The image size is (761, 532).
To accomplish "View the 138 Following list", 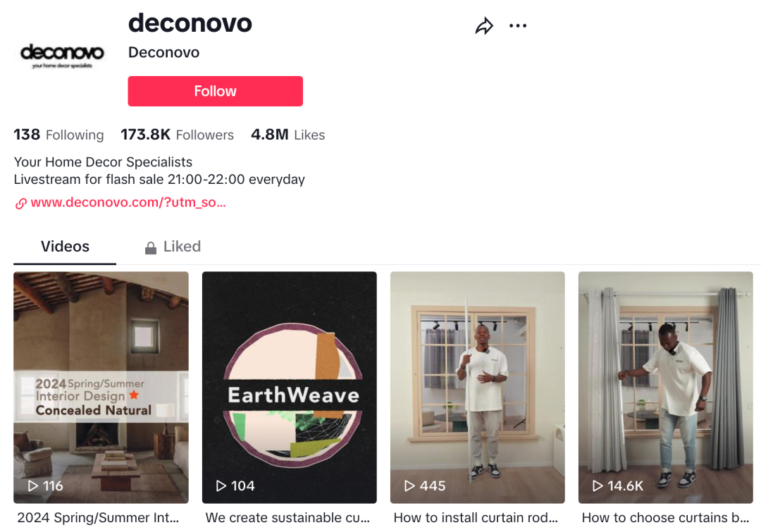I will point(58,135).
